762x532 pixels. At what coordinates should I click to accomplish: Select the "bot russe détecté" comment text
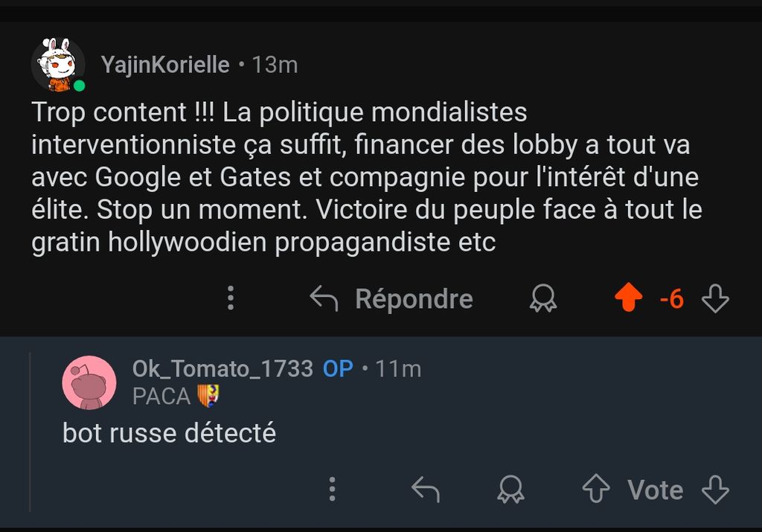169,433
